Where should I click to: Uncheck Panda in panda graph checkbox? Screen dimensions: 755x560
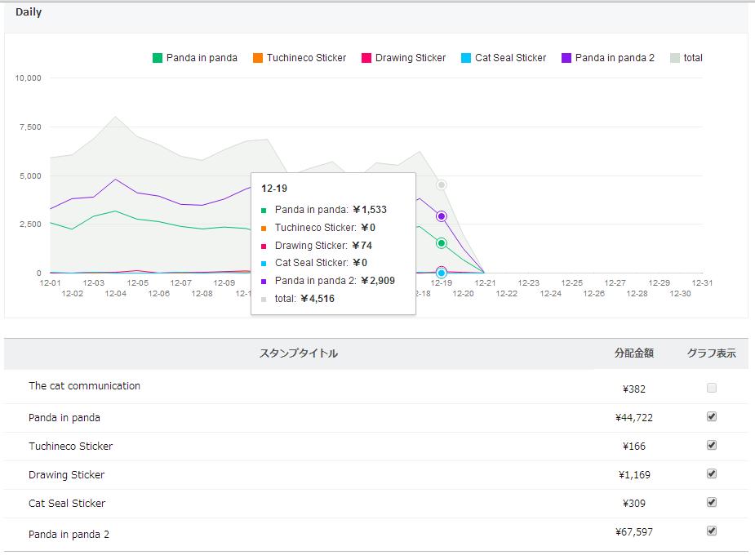(712, 416)
